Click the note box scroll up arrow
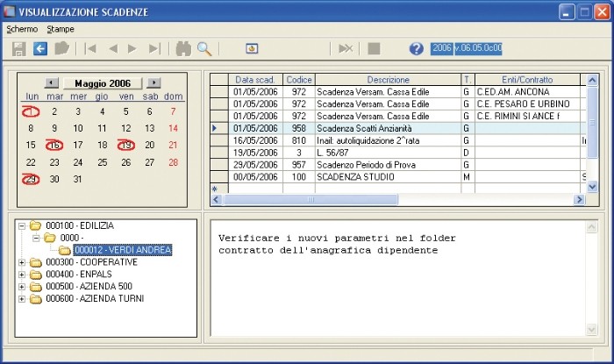 click(592, 226)
